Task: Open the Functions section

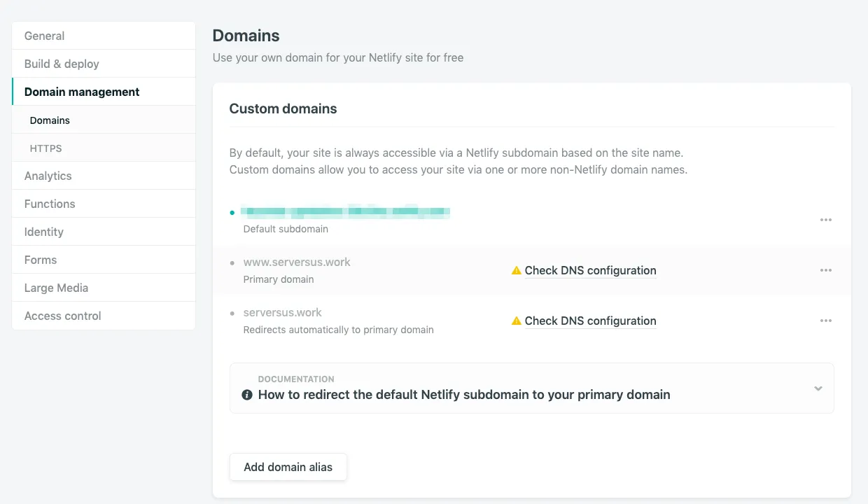Action: (x=49, y=204)
